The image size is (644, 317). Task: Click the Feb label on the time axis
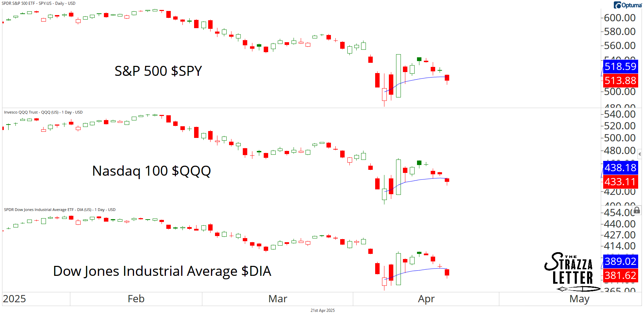(x=136, y=299)
